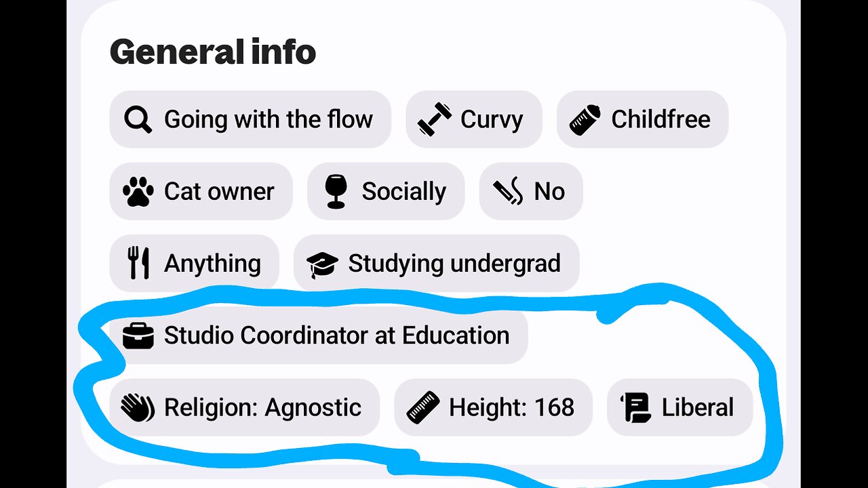This screenshot has height=488, width=868.
Task: Click the briefcase icon
Action: point(138,335)
